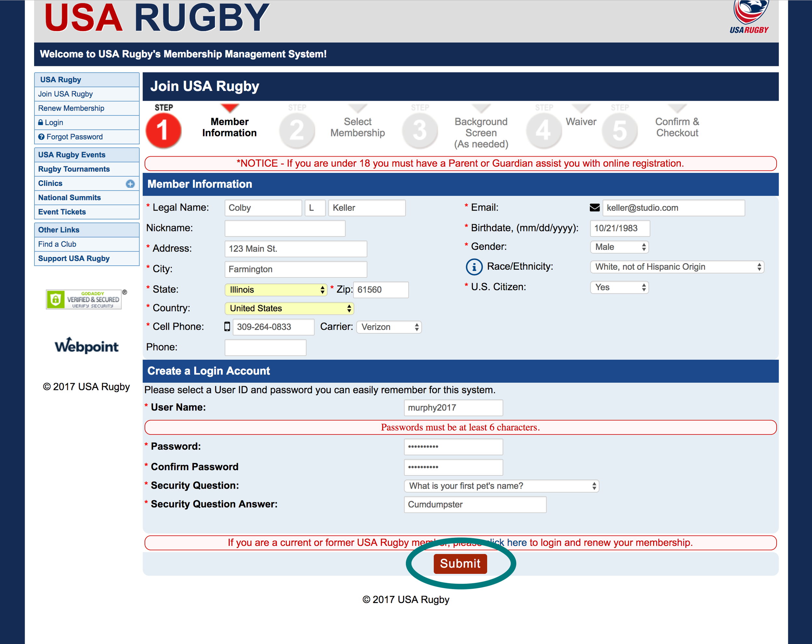812x644 pixels.
Task: Open Renew Membership in sidebar
Action: pyautogui.click(x=87, y=108)
